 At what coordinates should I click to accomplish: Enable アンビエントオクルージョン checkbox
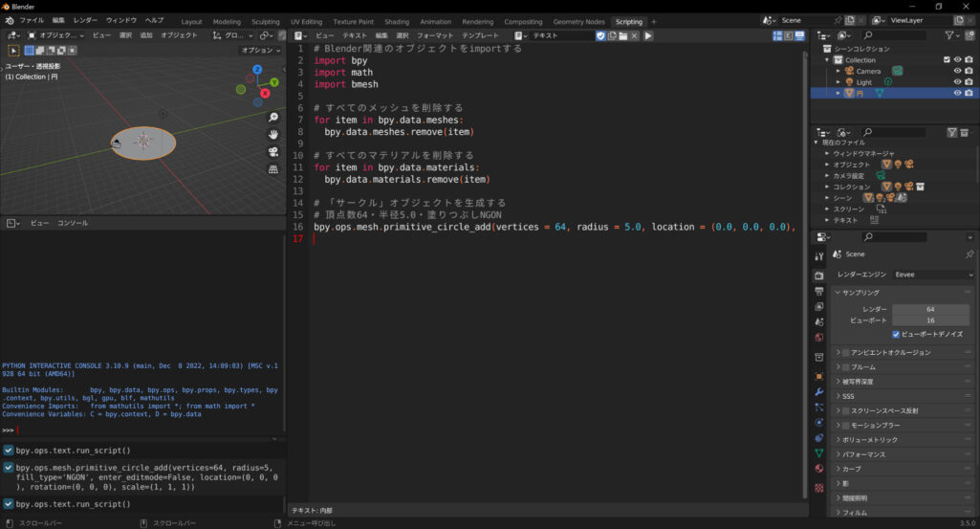845,353
